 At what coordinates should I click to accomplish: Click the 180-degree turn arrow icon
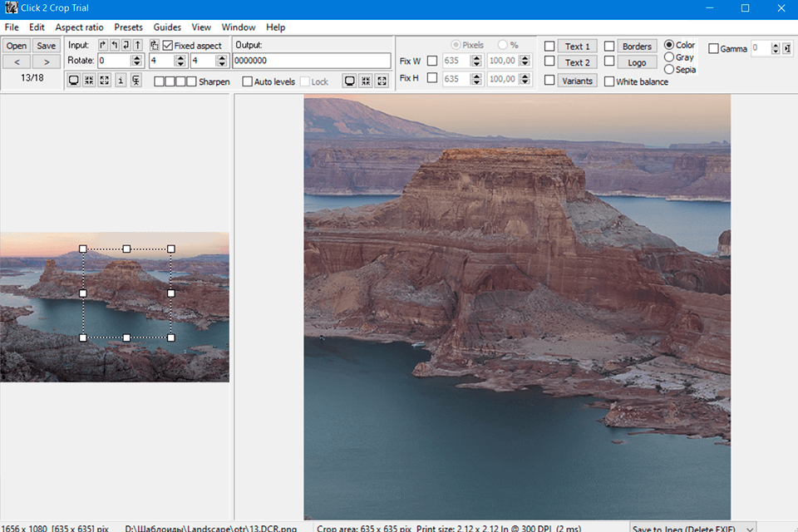[126, 46]
